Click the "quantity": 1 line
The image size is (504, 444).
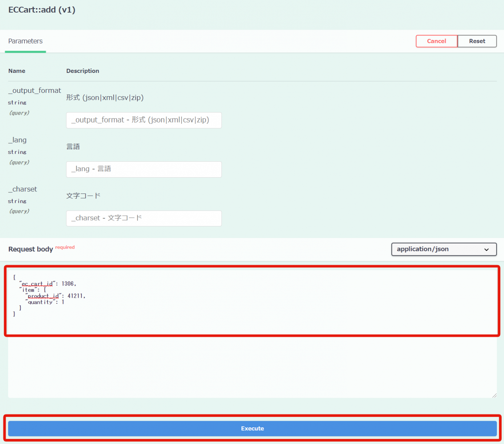tap(45, 302)
